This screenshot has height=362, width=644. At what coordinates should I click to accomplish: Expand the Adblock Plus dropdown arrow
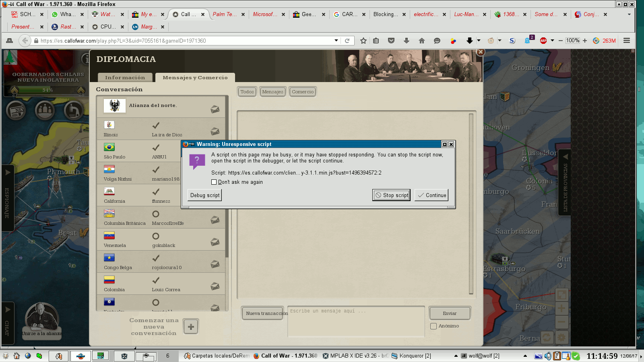pos(552,41)
